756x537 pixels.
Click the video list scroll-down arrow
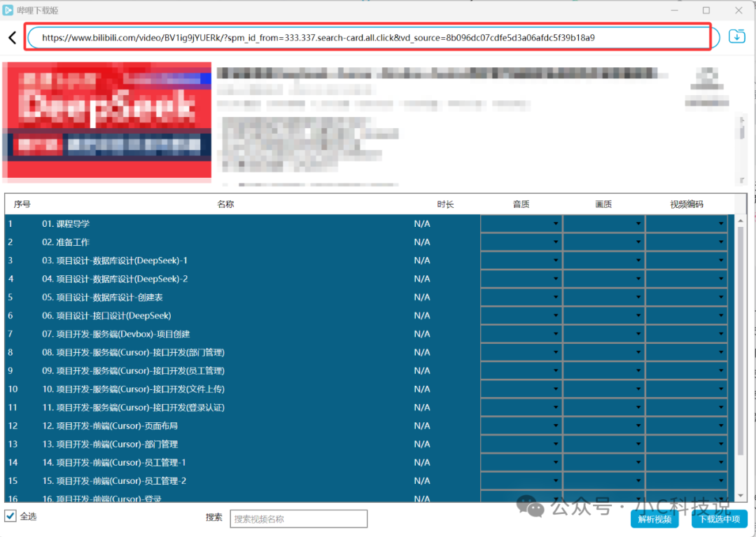[x=741, y=496]
